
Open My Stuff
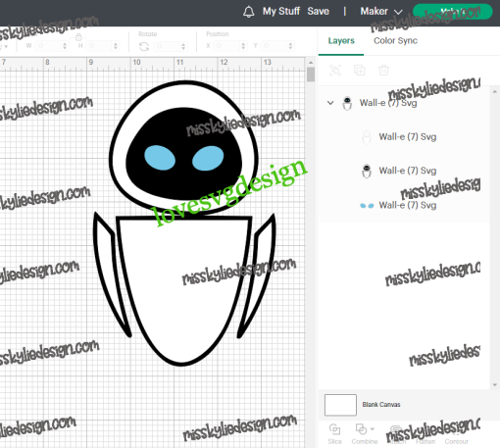(281, 11)
